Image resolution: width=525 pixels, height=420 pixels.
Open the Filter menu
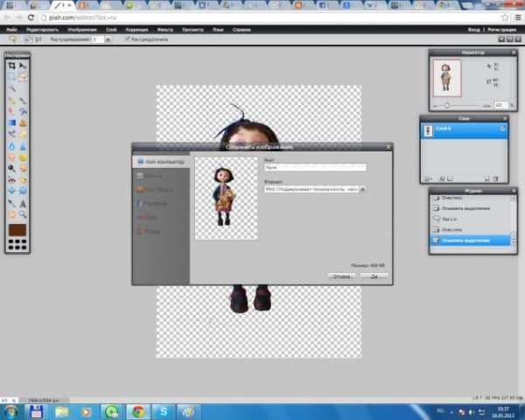click(x=164, y=29)
